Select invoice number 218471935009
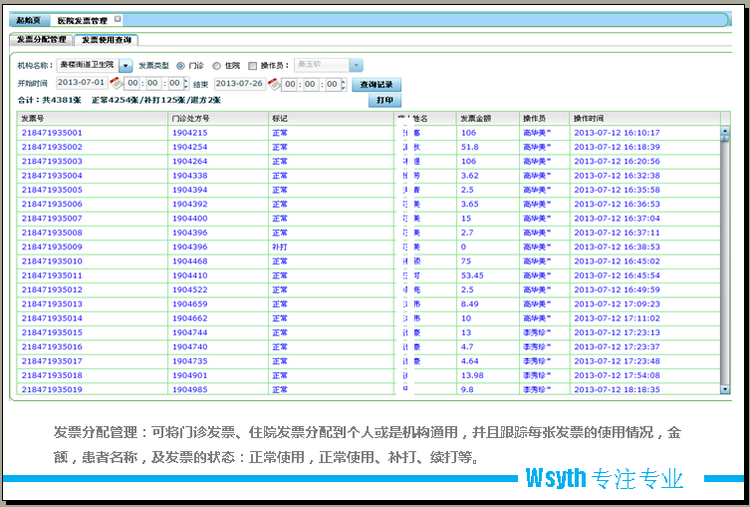750x507 pixels. coord(52,247)
